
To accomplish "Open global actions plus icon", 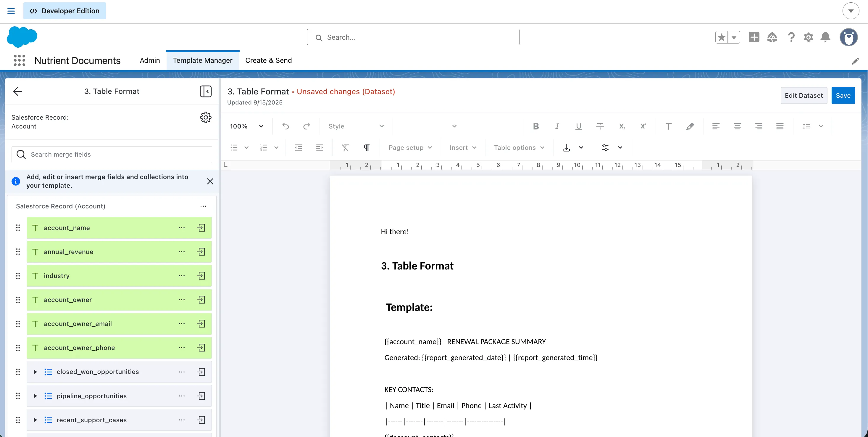I will pos(754,37).
